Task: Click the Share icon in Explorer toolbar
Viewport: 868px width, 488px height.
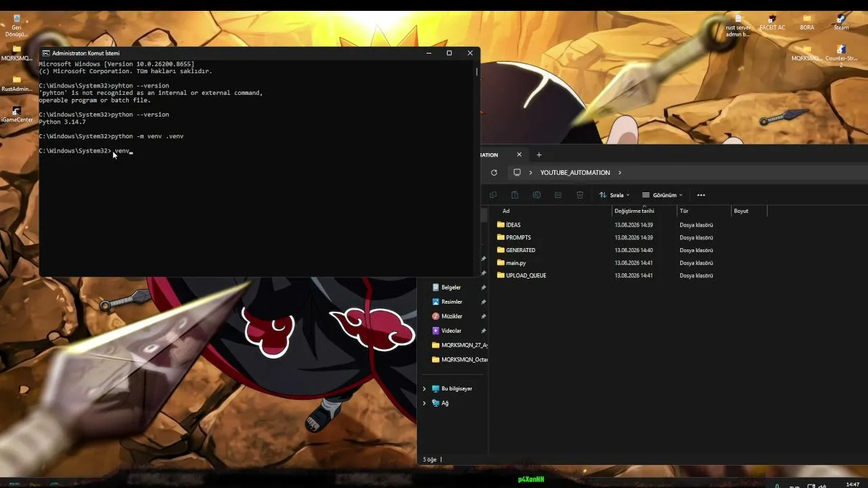Action: click(x=558, y=195)
